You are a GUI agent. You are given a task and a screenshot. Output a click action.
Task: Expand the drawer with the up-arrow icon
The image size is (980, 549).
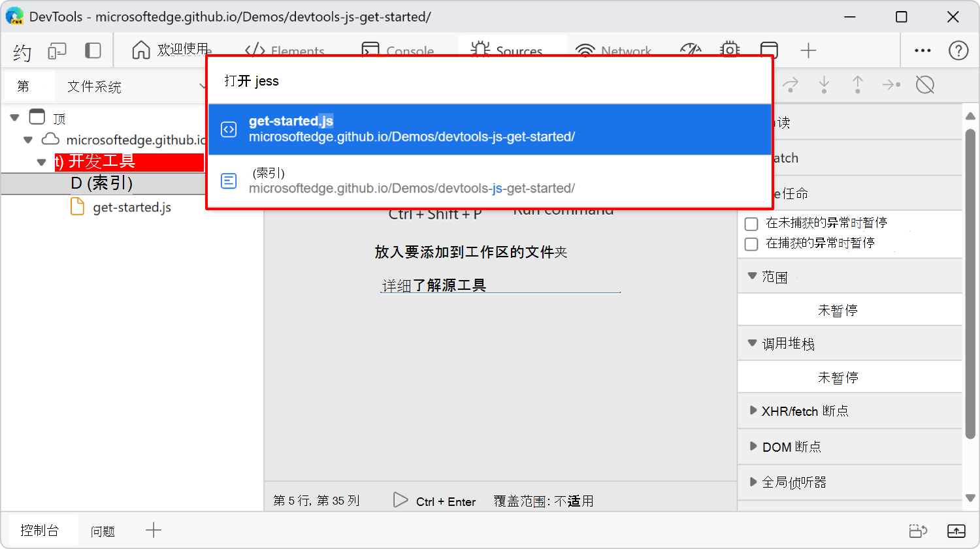pos(956,531)
